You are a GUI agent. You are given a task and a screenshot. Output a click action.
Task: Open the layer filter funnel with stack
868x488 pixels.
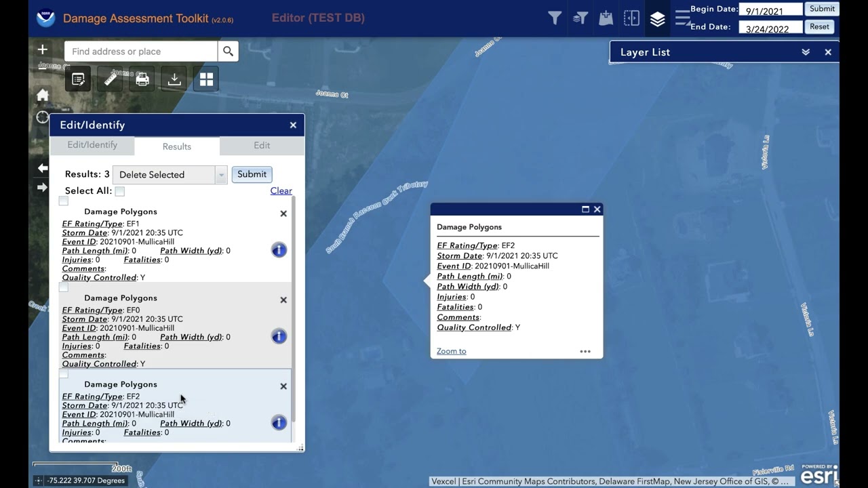point(580,18)
